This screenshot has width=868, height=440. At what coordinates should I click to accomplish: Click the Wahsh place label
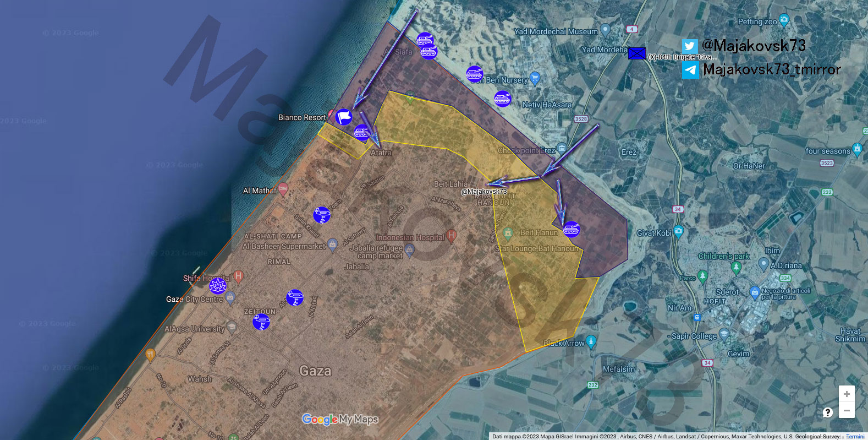pos(200,379)
